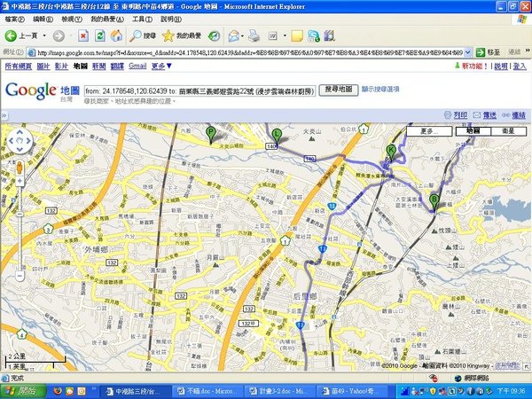The image size is (532, 399).
Task: Launch Firefox from quick launch bar
Action: (59, 391)
